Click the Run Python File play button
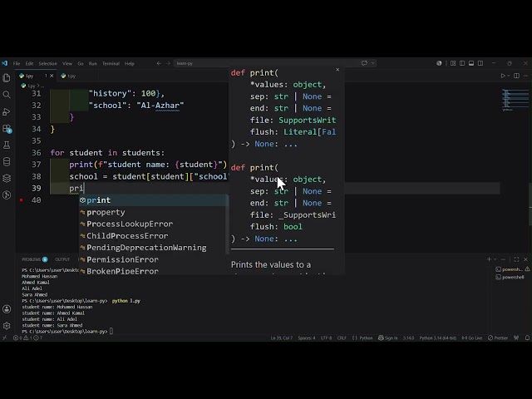The height and width of the screenshot is (399, 532). (503, 76)
